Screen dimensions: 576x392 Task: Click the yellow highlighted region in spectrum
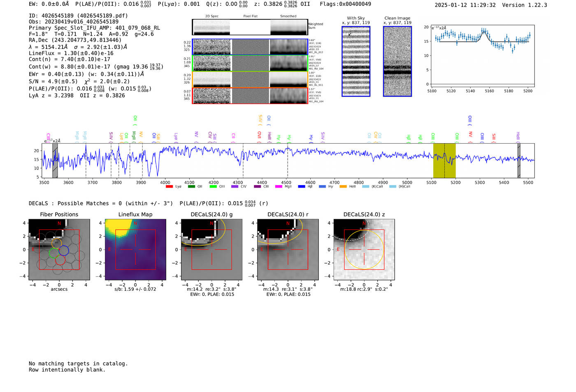pos(444,160)
